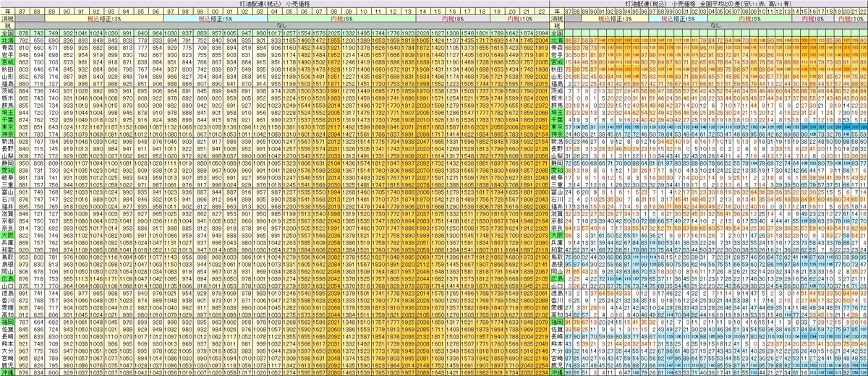Select the 全国 row header in the price table
The height and width of the screenshot is (376, 868).
[8, 33]
